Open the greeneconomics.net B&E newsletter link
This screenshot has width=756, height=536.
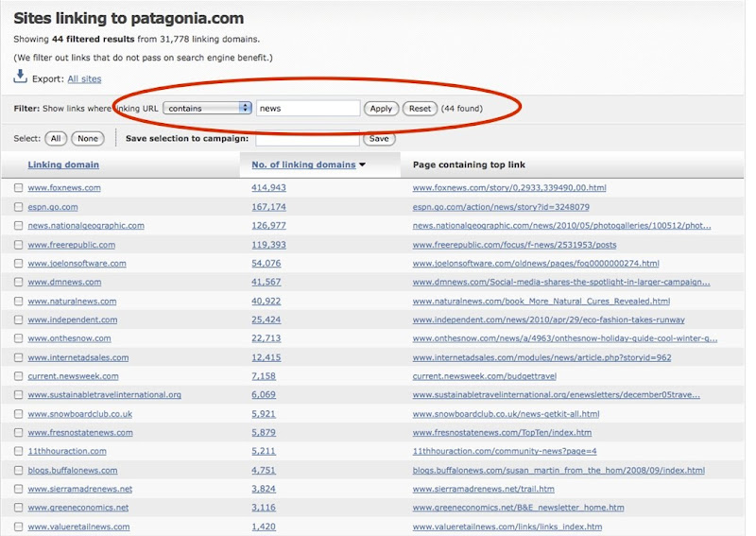pos(518,508)
